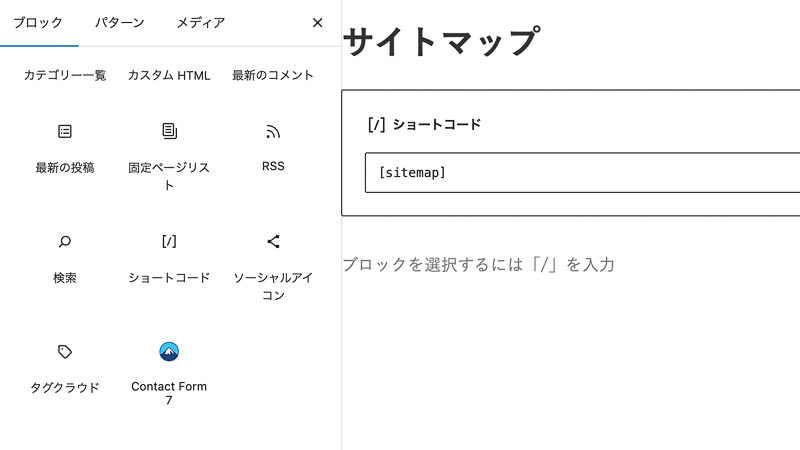Screen dimensions: 800x450
Task: Select the ブロック tab
Action: coord(38,22)
